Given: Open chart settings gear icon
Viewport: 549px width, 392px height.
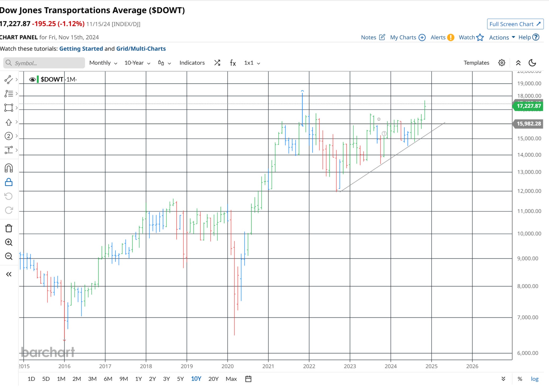Looking at the screenshot, I should 502,63.
